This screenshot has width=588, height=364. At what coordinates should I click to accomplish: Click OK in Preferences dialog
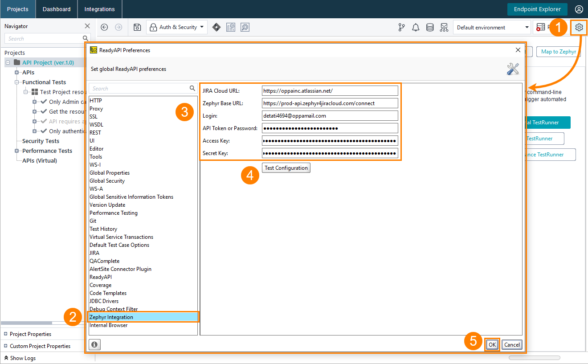click(492, 344)
